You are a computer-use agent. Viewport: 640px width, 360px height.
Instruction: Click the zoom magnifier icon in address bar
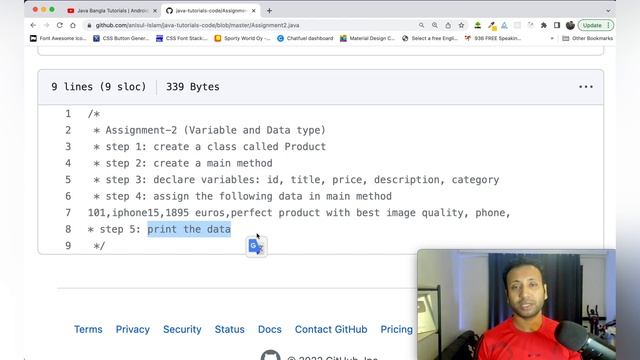[x=435, y=25]
